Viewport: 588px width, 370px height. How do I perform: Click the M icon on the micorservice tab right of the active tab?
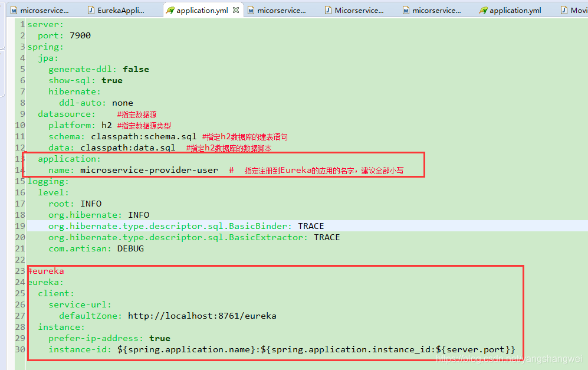click(251, 10)
